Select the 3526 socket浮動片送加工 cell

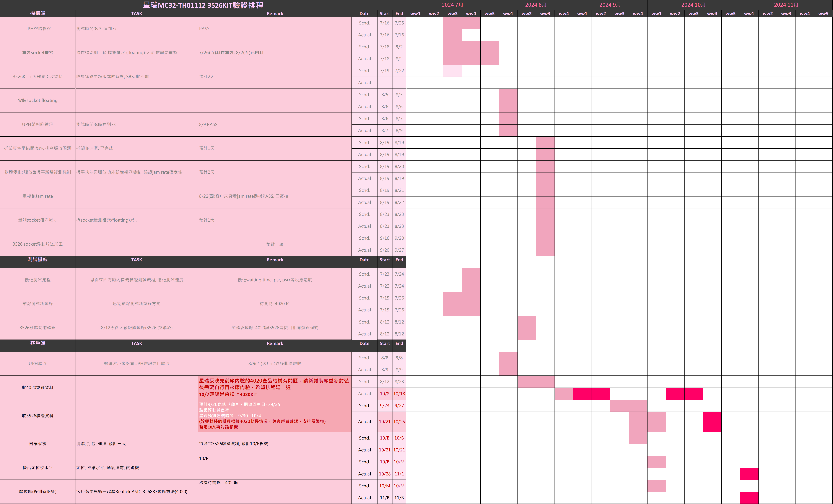37,244
